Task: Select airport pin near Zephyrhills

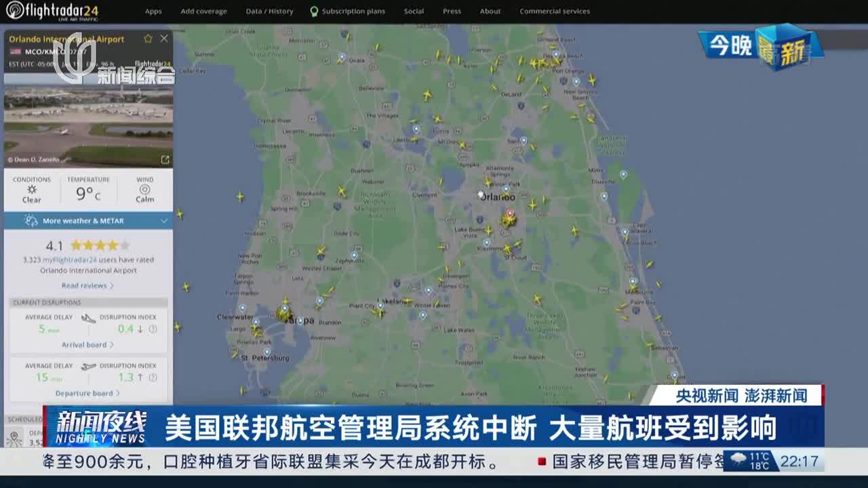Action: click(353, 256)
